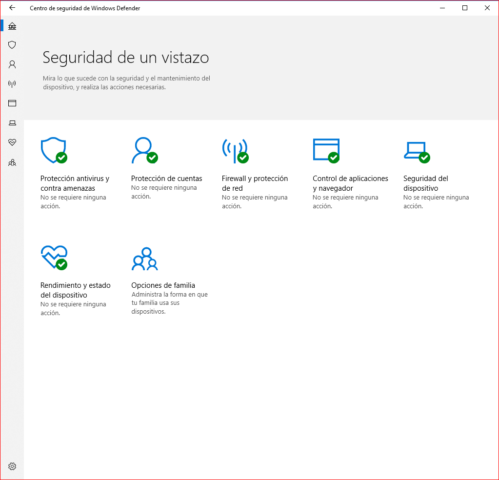The height and width of the screenshot is (480, 499).
Task: Open settings gear at bottom of sidebar
Action: tap(12, 466)
